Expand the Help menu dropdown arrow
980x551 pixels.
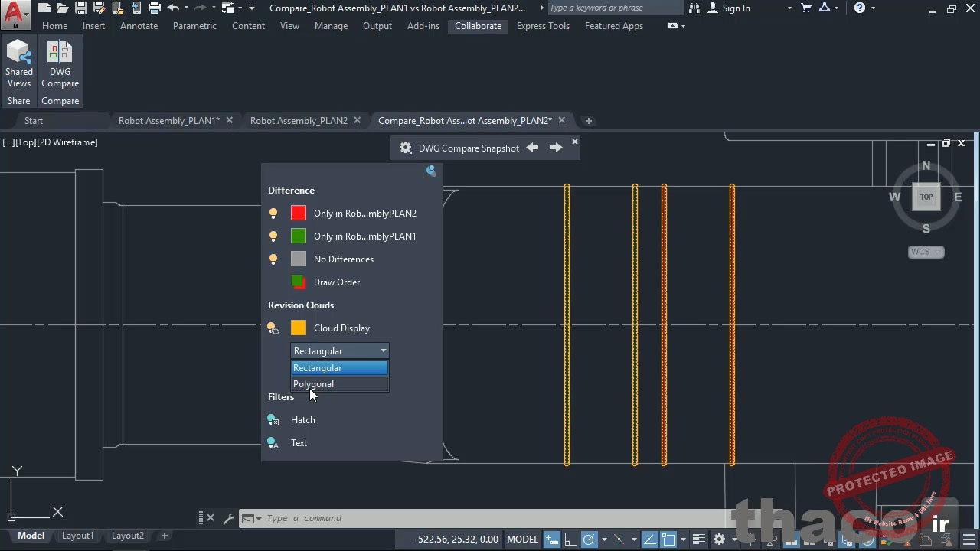pos(873,8)
